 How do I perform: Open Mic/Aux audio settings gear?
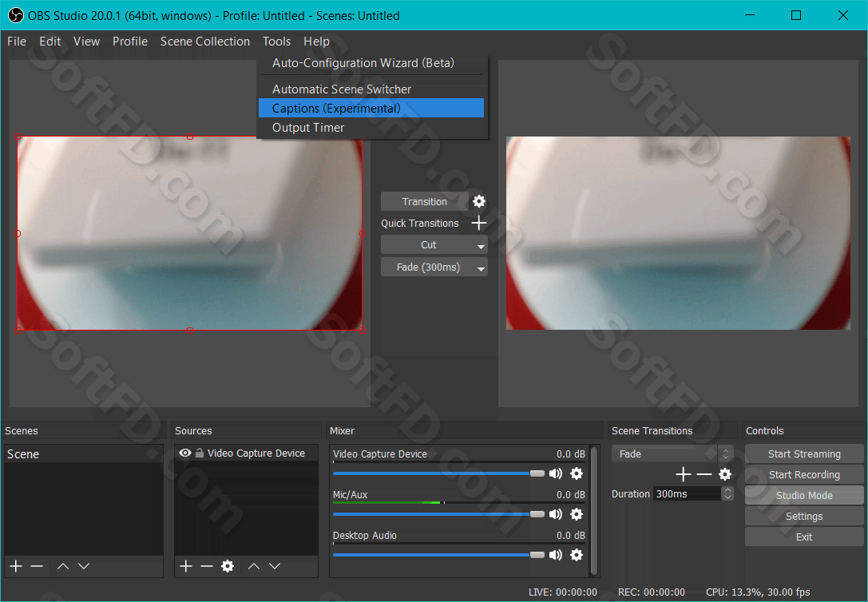point(577,514)
